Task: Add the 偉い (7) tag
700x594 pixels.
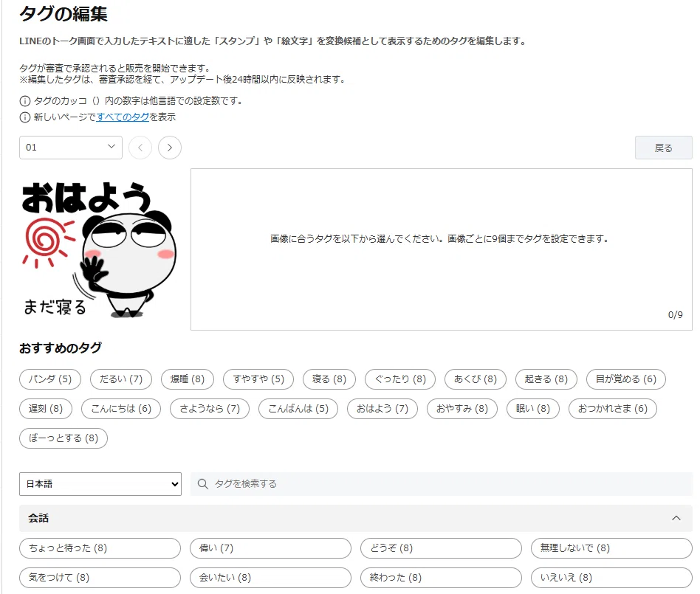Action: coord(270,548)
